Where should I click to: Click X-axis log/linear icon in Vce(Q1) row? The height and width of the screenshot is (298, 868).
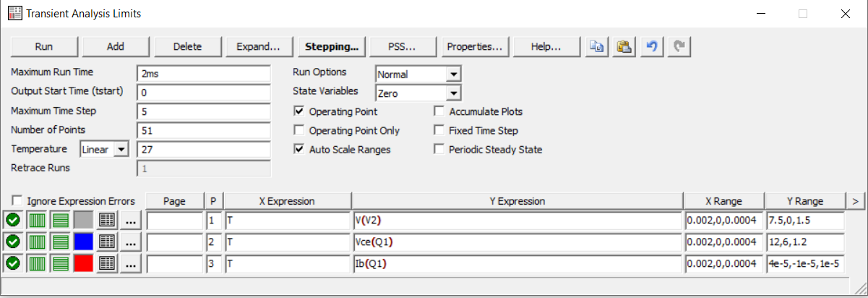(x=36, y=242)
